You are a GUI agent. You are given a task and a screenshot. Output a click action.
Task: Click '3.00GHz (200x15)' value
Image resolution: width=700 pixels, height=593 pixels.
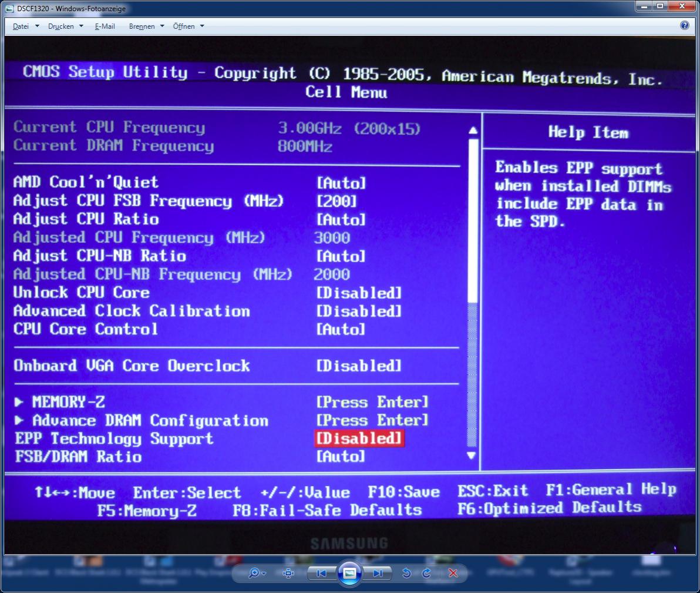pos(349,129)
